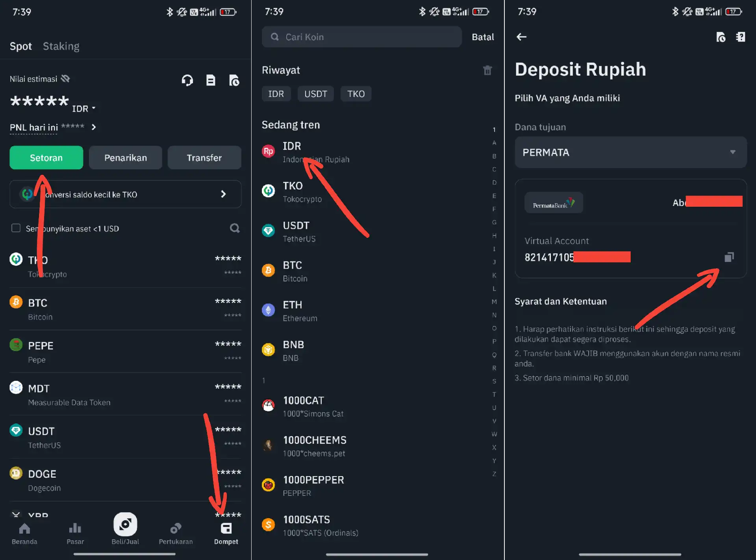Viewport: 756px width, 560px height.
Task: Open Dompet wallet icon
Action: point(226,528)
